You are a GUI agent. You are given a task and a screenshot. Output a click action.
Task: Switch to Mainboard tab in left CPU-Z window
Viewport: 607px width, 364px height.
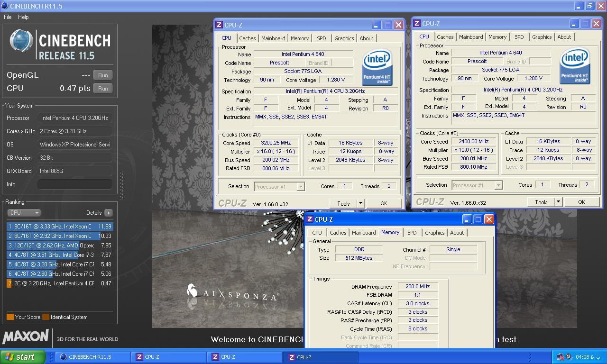(273, 38)
